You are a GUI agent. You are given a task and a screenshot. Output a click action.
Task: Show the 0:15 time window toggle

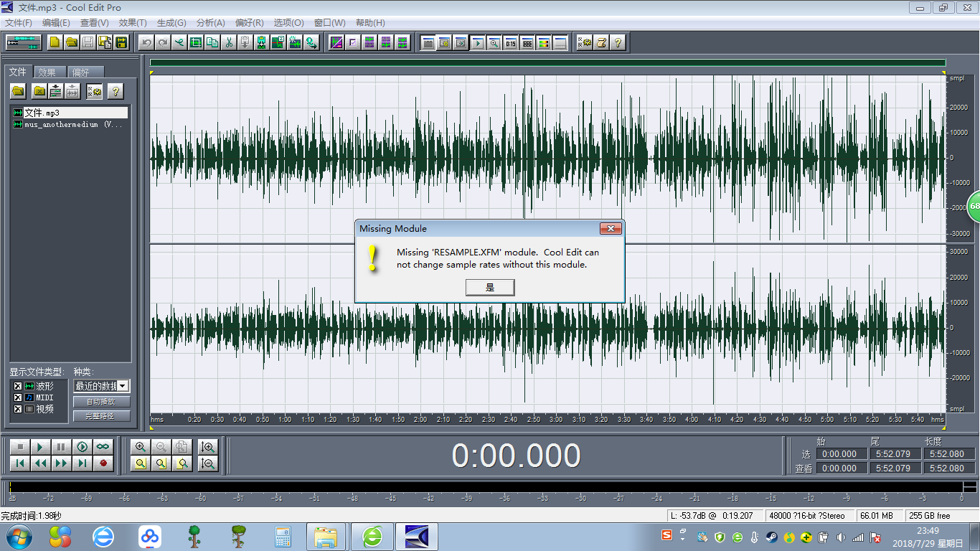[510, 42]
